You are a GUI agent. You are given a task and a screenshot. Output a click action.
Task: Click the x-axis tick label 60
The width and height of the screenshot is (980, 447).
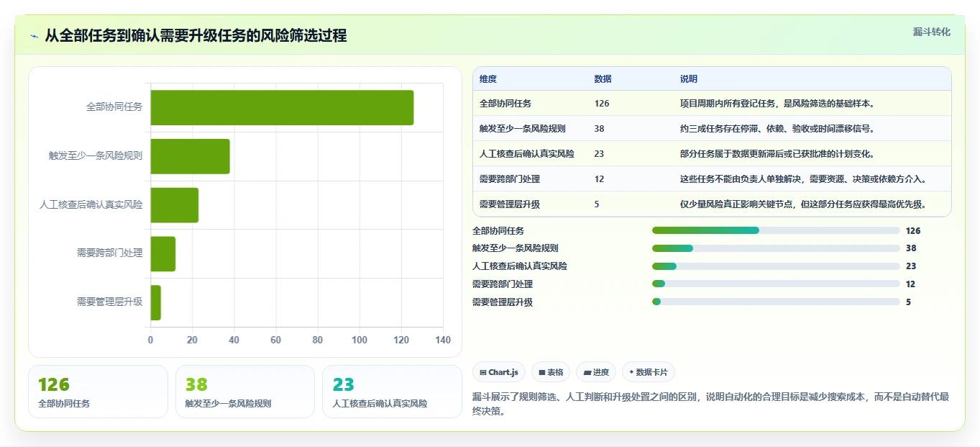pyautogui.click(x=276, y=340)
